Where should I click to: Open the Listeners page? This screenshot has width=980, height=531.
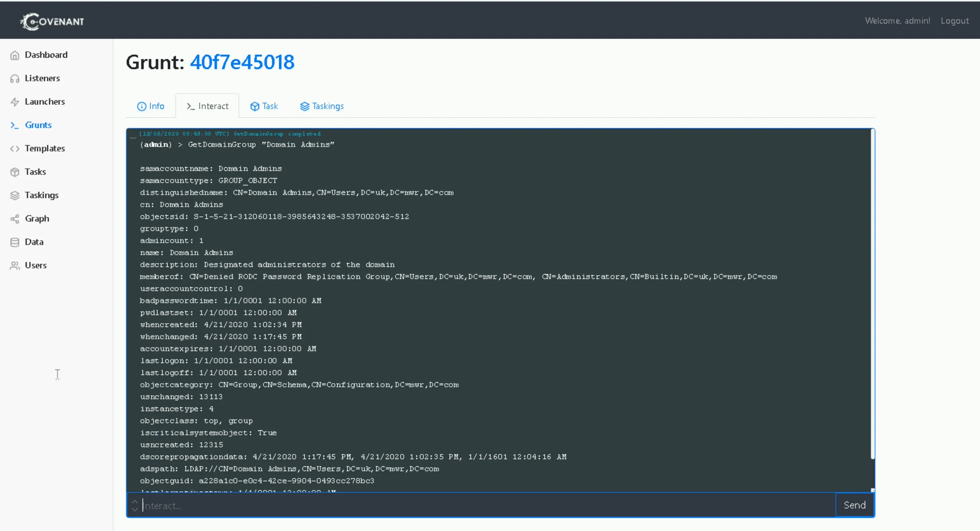point(42,78)
